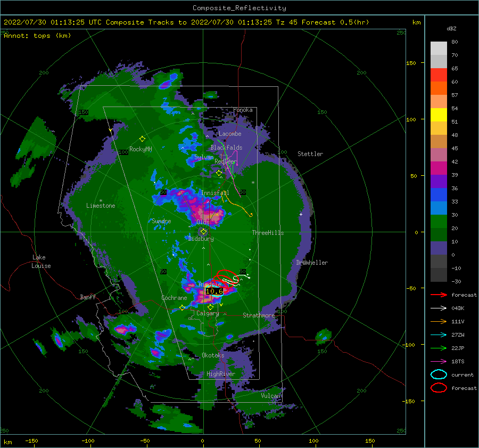Click the Blackfalds city label
The width and height of the screenshot is (479, 448).
(x=226, y=148)
